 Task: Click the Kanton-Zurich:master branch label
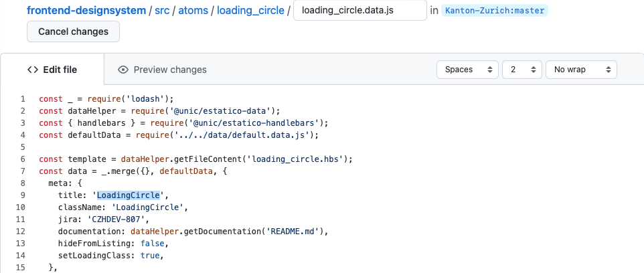495,11
